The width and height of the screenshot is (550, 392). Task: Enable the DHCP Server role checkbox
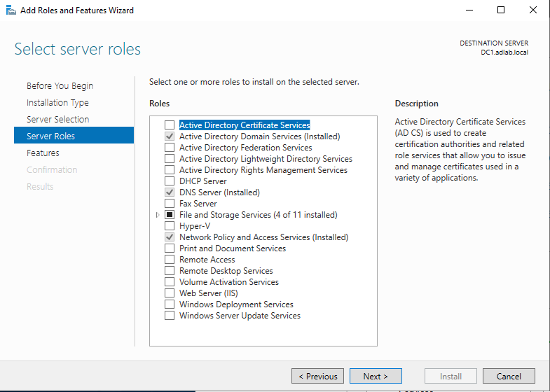170,181
